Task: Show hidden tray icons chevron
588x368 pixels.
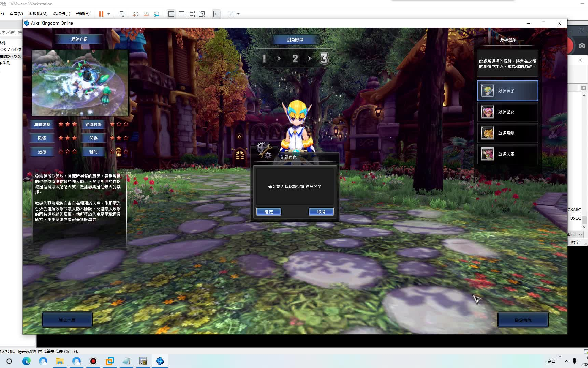Action: coord(566,361)
